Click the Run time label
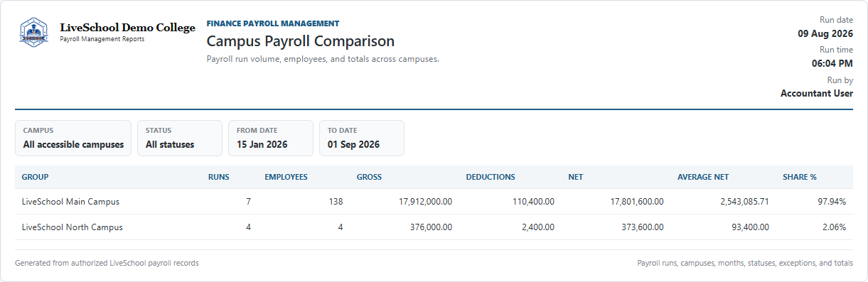The height and width of the screenshot is (282, 868). tap(837, 50)
